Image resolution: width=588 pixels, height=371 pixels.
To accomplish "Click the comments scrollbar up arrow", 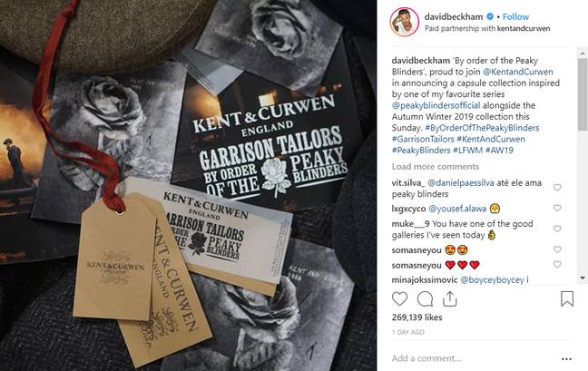I will 583,54.
